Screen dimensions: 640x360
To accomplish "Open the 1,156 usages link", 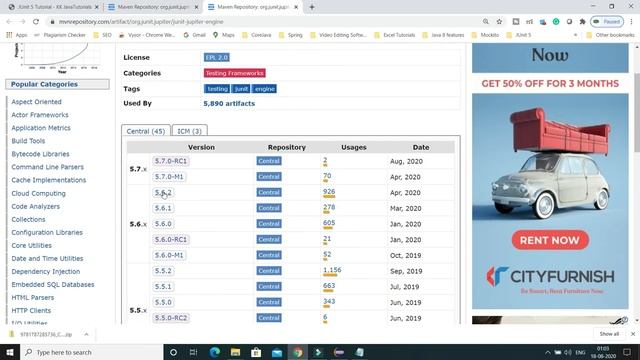I will 332,270.
